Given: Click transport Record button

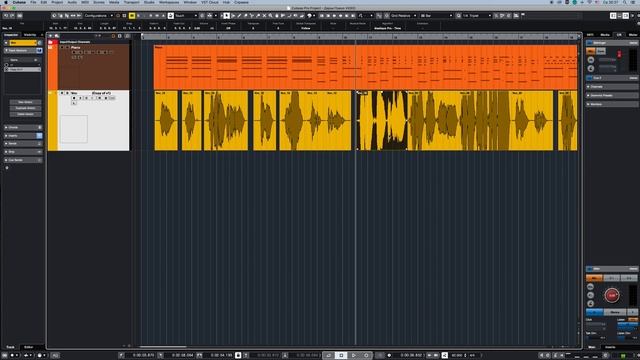Looking at the screenshot, I should point(366,355).
